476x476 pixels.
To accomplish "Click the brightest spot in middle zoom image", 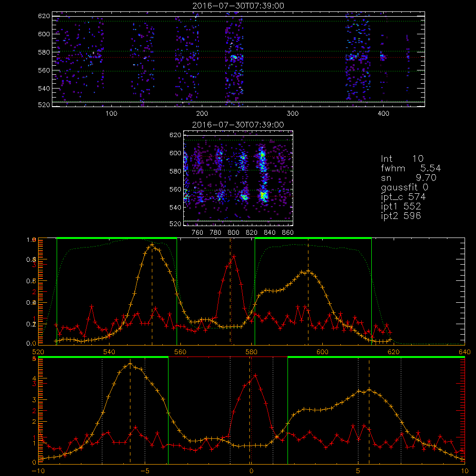I will (x=263, y=195).
